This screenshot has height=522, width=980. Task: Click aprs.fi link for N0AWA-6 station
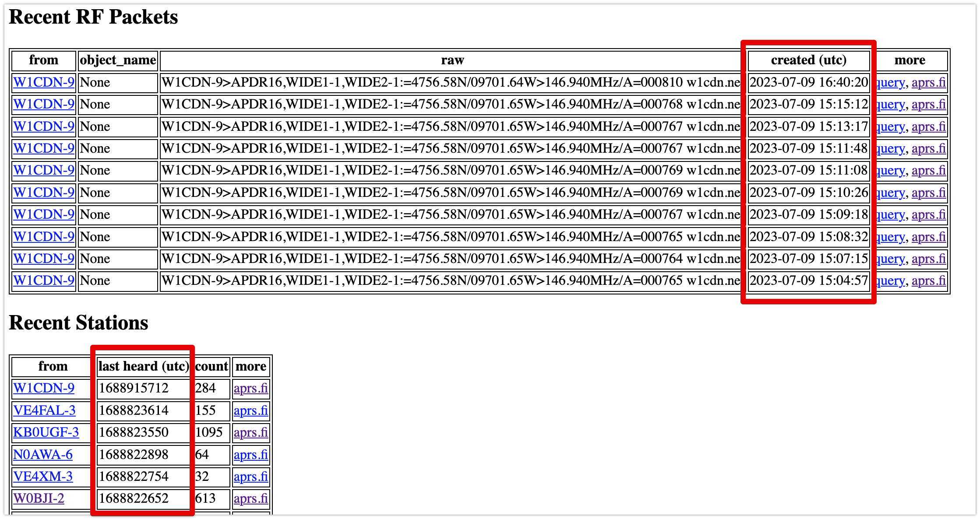[x=250, y=455]
